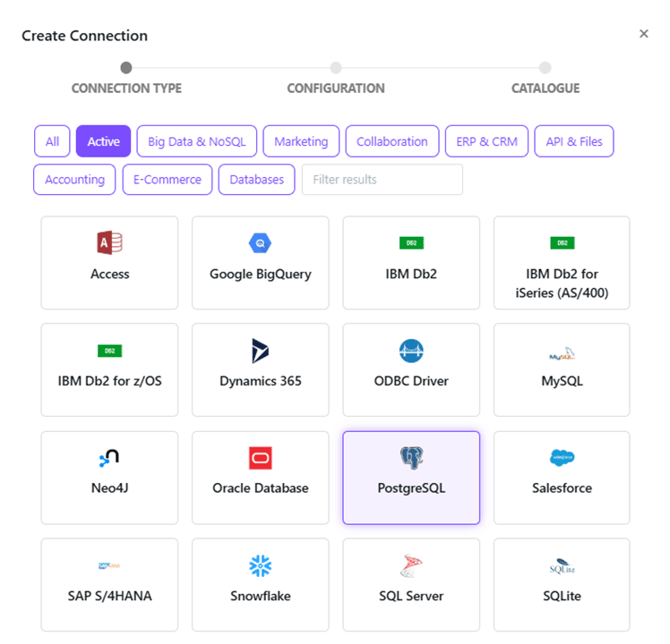
Task: Go to the Connection Type step marker
Action: (x=126, y=68)
